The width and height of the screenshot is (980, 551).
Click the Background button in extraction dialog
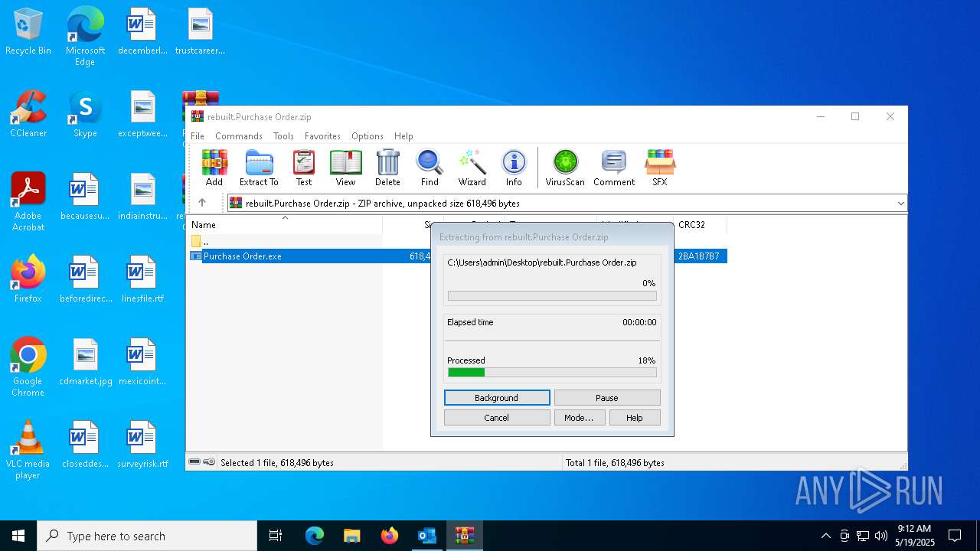[497, 398]
